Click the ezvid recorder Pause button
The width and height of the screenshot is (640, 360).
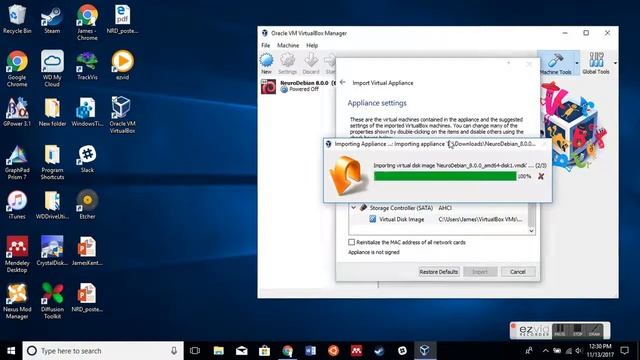[560, 330]
